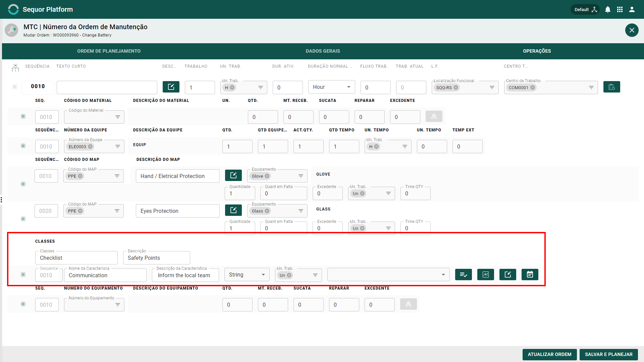Remove the Glove equipment chip
The height and width of the screenshot is (362, 644).
[267, 176]
